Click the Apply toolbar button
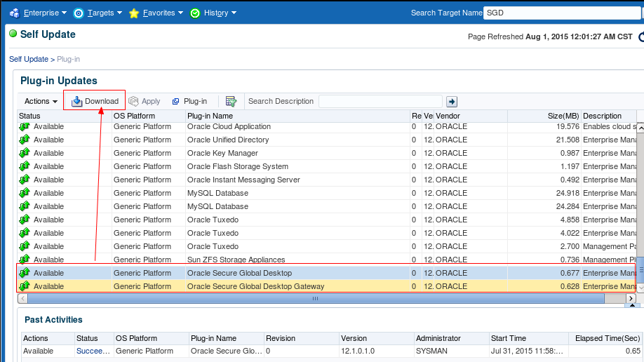This screenshot has height=362, width=644. point(144,101)
